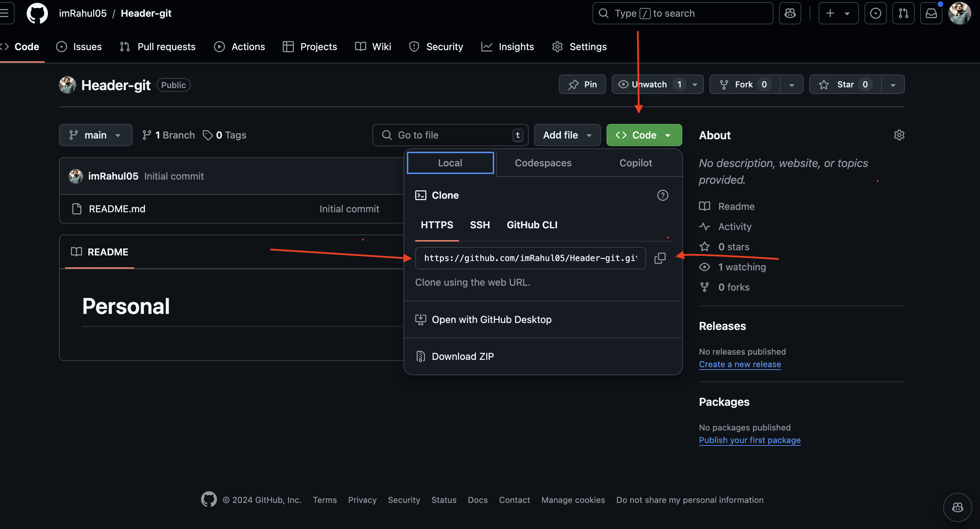Open Copilot chat icon in header

point(790,13)
